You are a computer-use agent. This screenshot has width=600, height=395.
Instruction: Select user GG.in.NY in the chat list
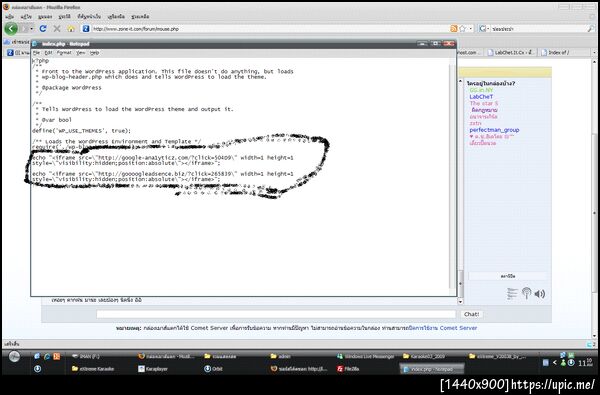pos(481,90)
